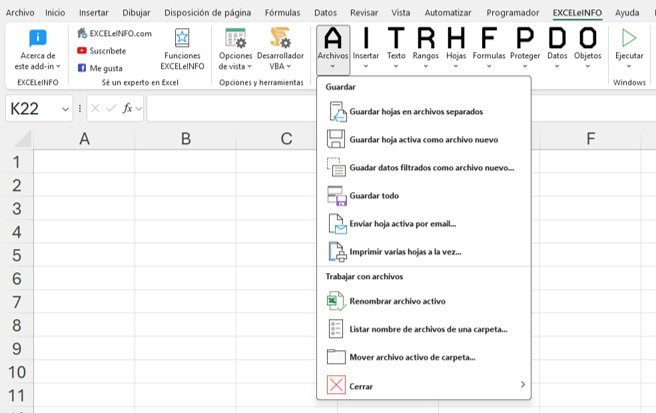The width and height of the screenshot is (656, 413).
Task: Select Enviar hoja activa por email
Action: tap(424, 224)
